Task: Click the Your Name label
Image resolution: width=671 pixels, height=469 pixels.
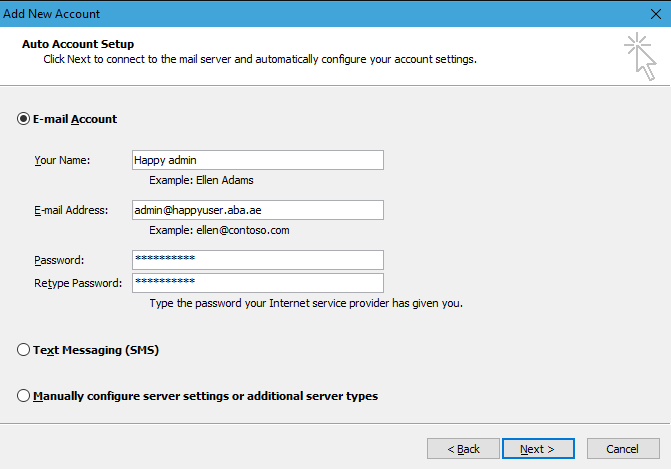Action: pyautogui.click(x=62, y=160)
